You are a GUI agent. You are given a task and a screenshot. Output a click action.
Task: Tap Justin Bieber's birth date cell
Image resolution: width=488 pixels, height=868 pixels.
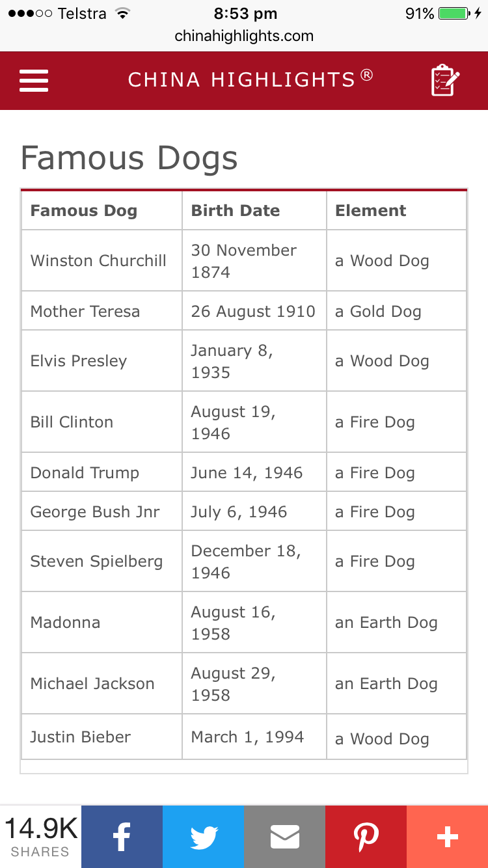pos(247,737)
